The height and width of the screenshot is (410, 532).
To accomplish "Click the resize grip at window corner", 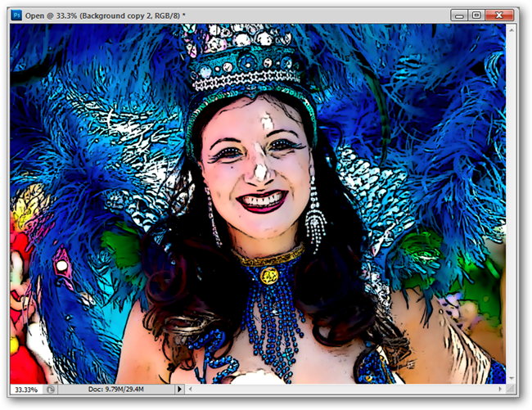I will [x=511, y=389].
